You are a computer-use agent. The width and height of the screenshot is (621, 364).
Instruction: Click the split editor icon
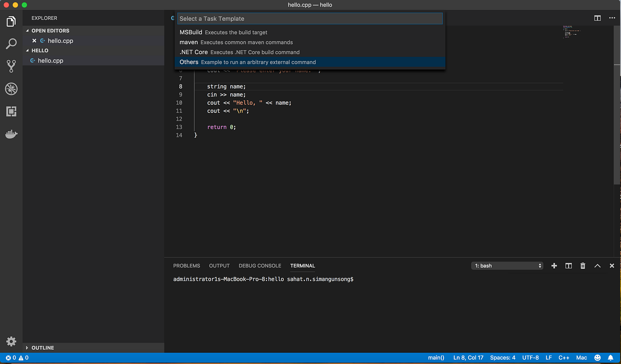(x=597, y=18)
